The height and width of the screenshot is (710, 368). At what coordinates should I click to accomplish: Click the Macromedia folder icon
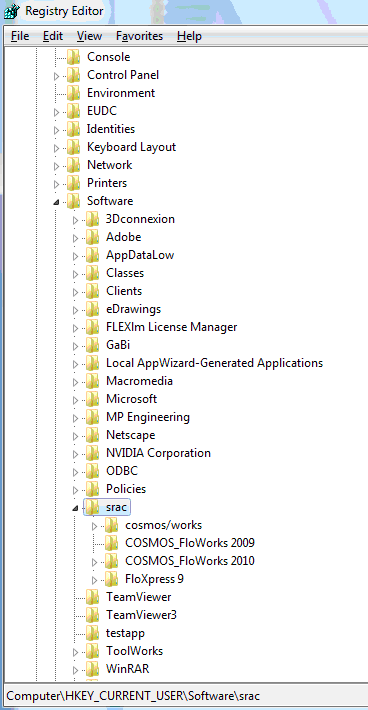pos(92,381)
